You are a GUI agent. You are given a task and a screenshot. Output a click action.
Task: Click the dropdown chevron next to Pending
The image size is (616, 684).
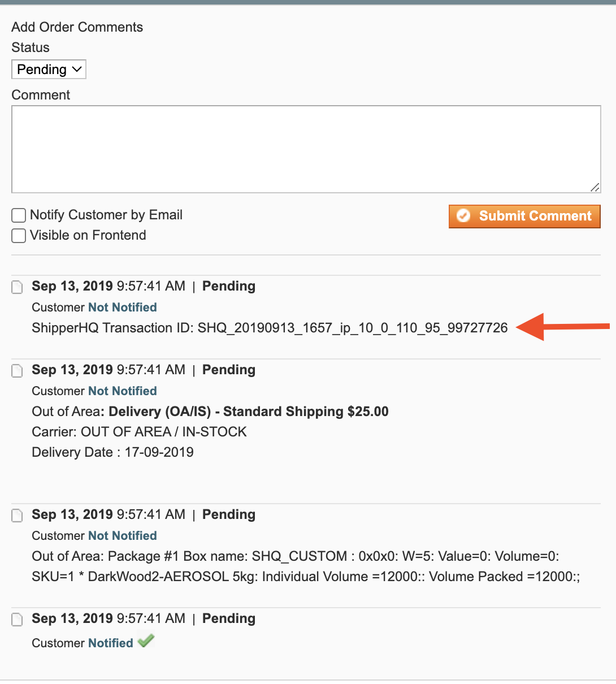pos(77,69)
